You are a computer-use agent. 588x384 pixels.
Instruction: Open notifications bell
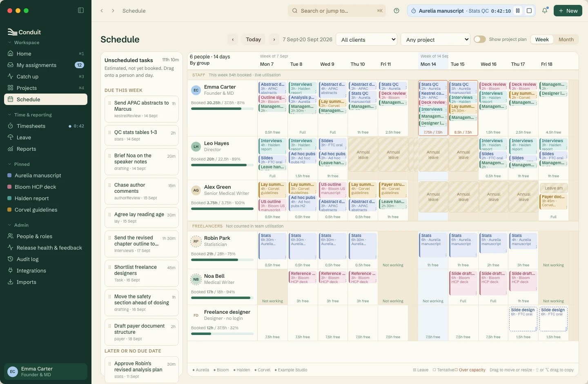click(545, 11)
